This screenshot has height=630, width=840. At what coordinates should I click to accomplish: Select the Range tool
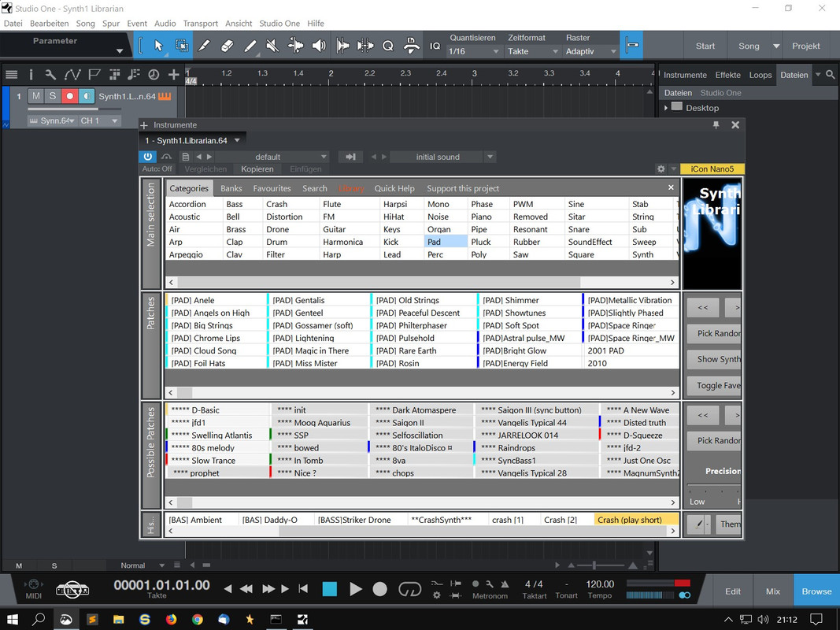point(182,46)
